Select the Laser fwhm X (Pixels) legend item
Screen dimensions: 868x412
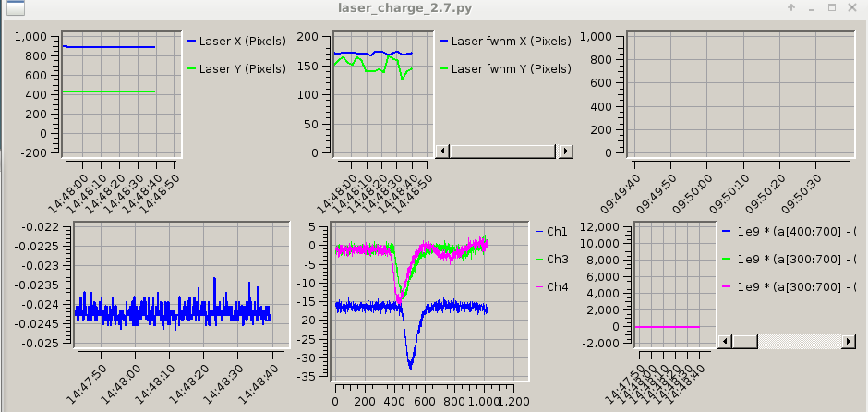point(504,42)
